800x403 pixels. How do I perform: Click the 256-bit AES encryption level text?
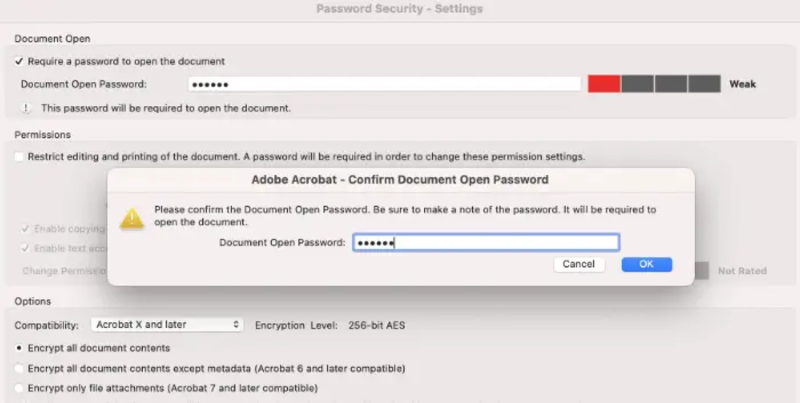(376, 325)
